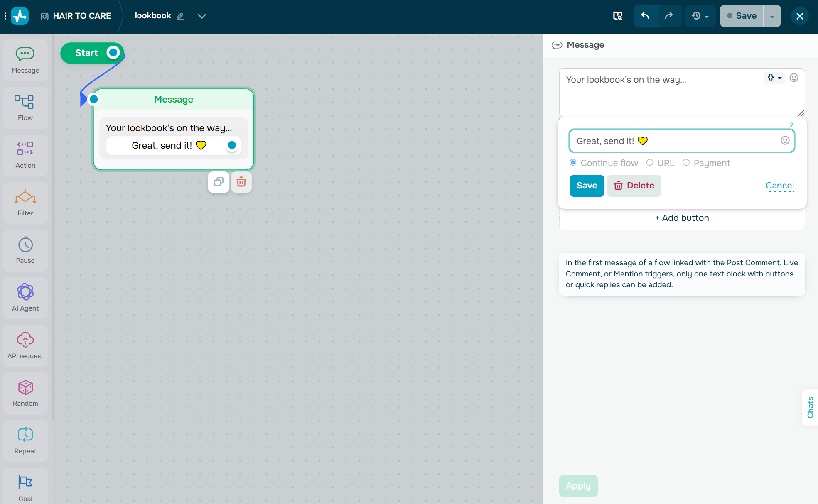Delete the Message node with trash icon
Image resolution: width=818 pixels, height=504 pixels.
pyautogui.click(x=241, y=182)
